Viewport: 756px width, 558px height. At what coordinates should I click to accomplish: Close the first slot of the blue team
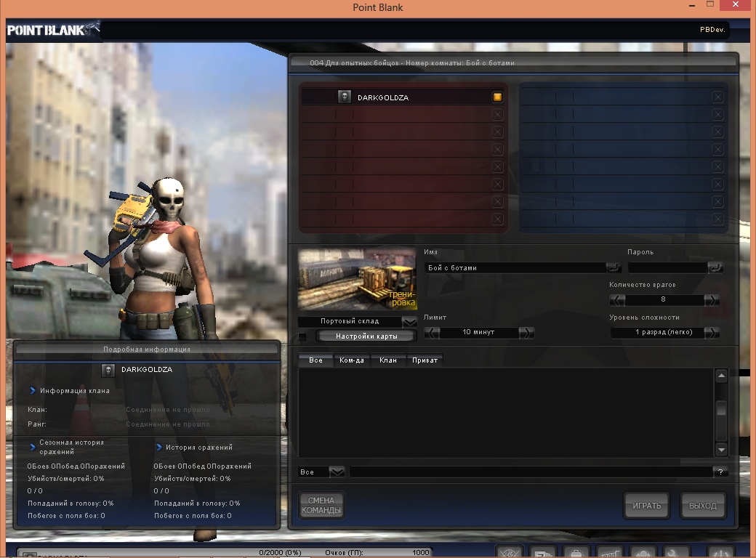tap(717, 97)
